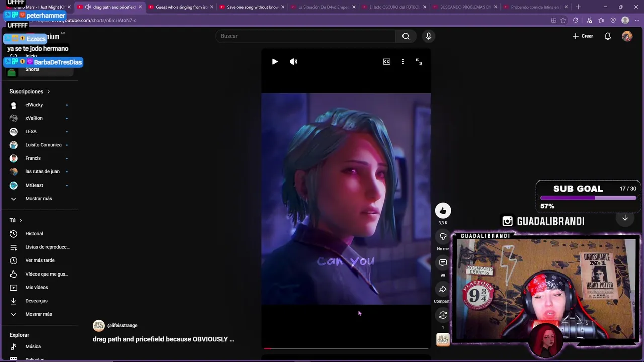
Task: Open the account avatar menu
Action: [627, 36]
